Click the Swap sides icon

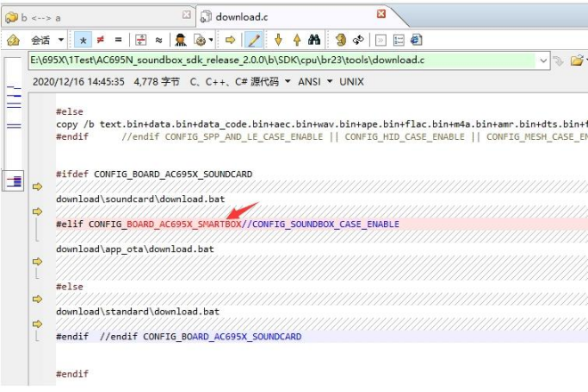[340, 40]
